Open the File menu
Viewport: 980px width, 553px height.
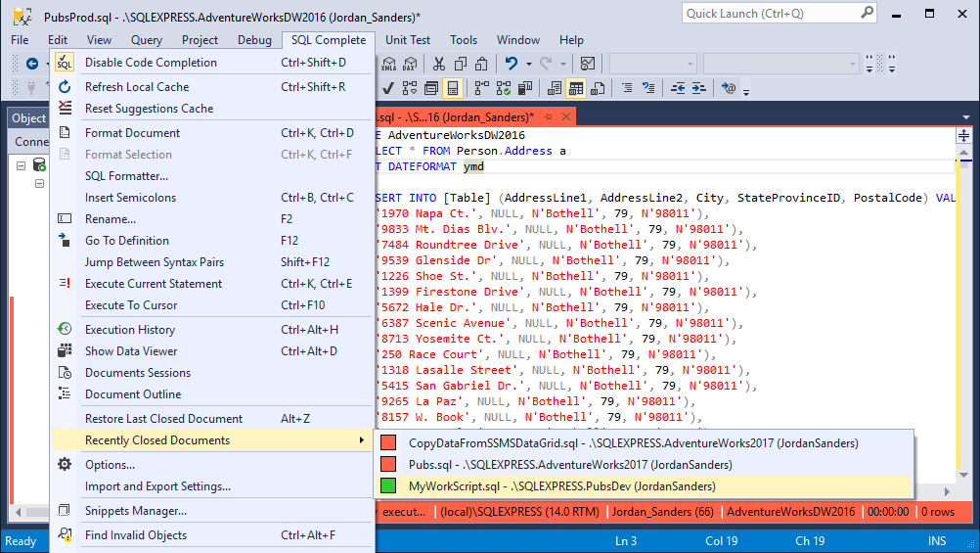click(x=20, y=40)
